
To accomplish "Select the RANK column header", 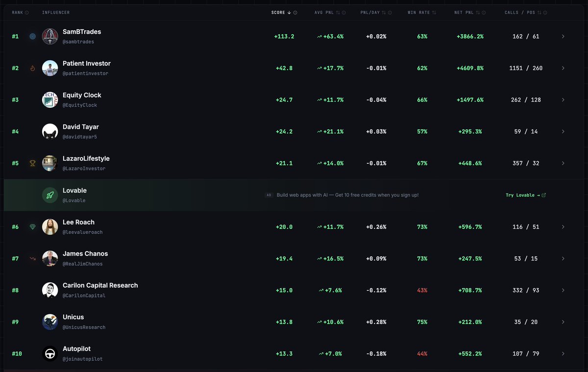I will point(17,12).
